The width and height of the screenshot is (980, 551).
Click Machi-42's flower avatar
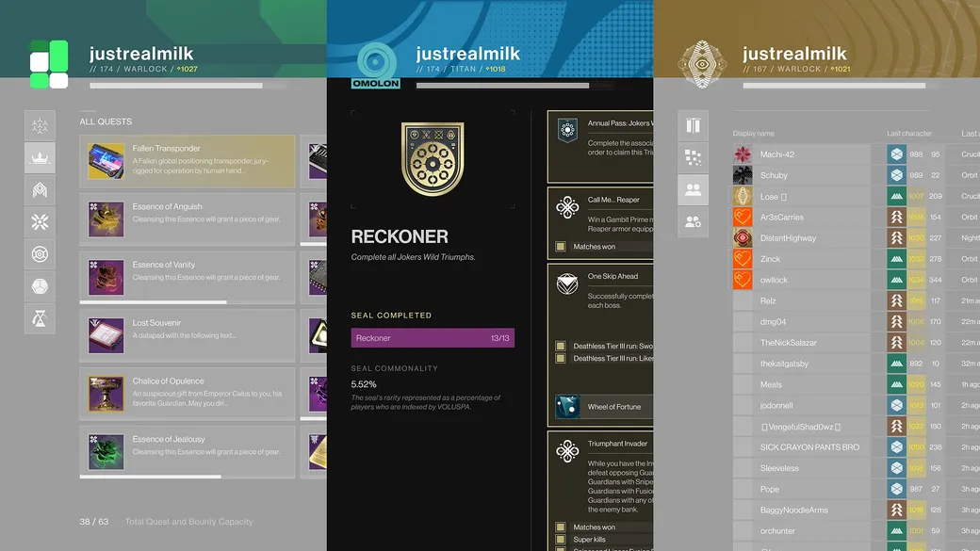743,154
